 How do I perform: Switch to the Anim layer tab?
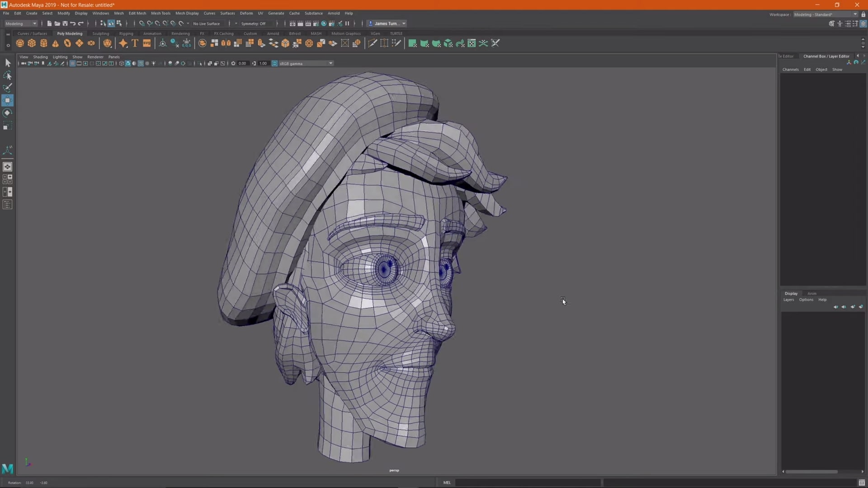(x=812, y=293)
